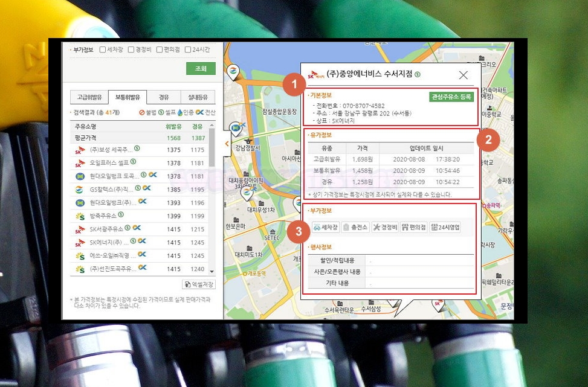Click the 경정비 wrench icon button
This screenshot has height=387, width=588.
(385, 227)
